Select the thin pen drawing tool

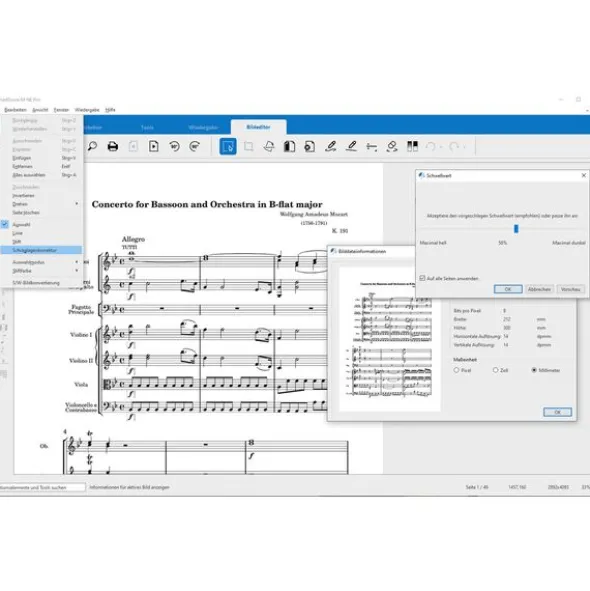pos(351,146)
